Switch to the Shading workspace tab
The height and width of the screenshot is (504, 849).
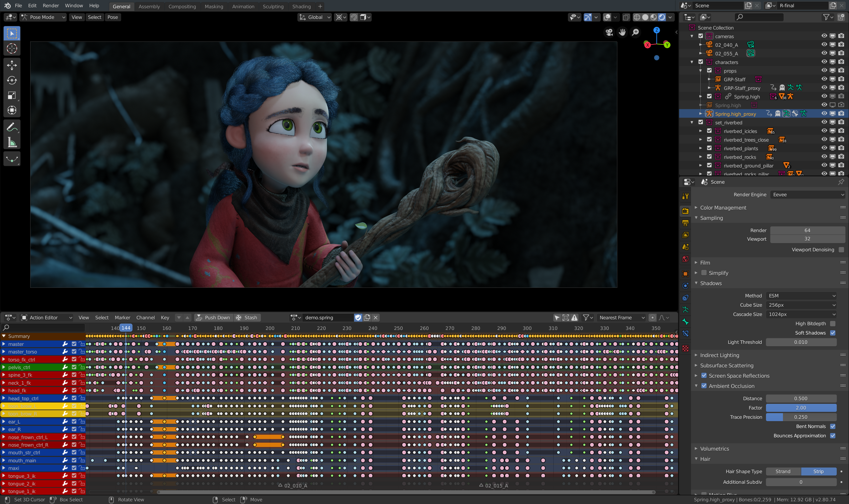[x=301, y=6]
